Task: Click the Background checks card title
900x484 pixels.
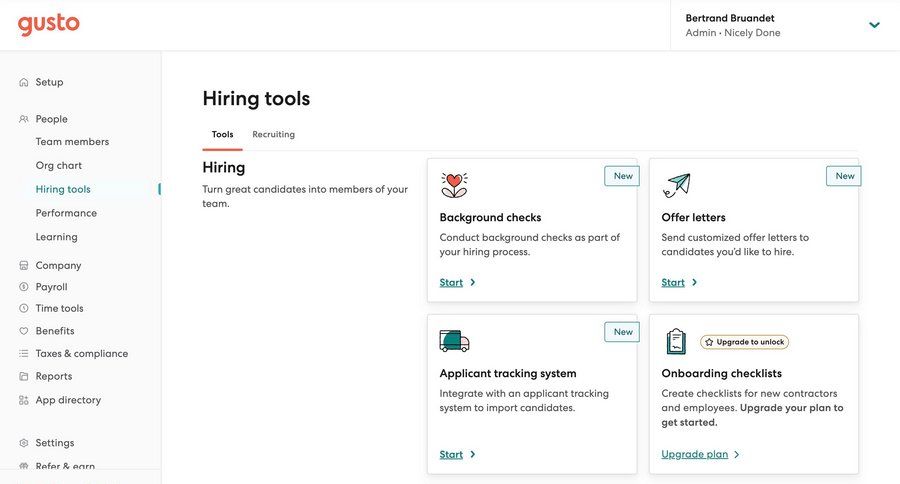Action: pos(490,218)
